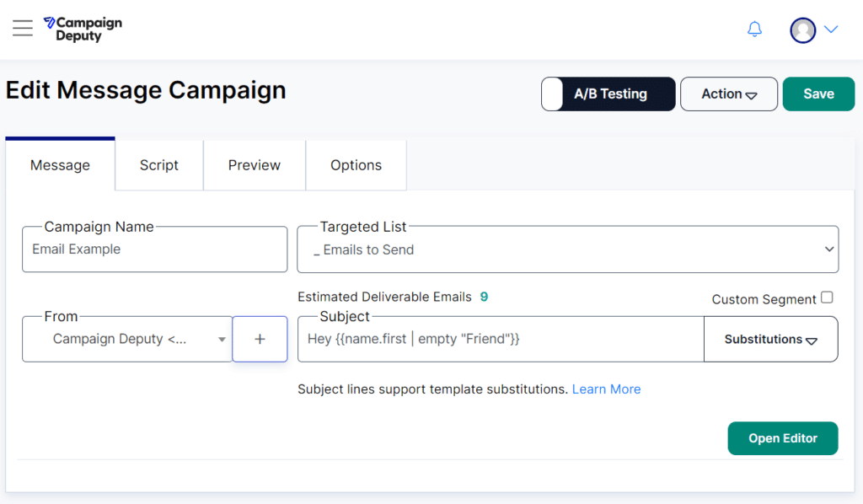The image size is (863, 504).
Task: Open the Options tab
Action: tap(356, 165)
